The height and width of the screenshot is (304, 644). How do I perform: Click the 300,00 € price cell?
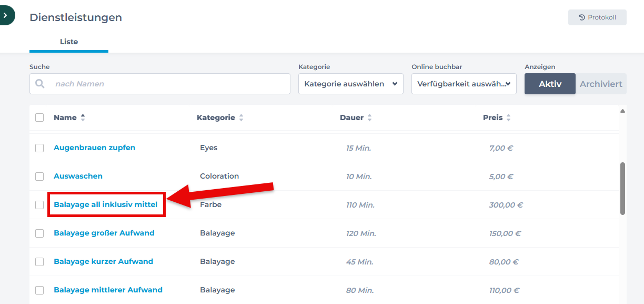pos(506,205)
